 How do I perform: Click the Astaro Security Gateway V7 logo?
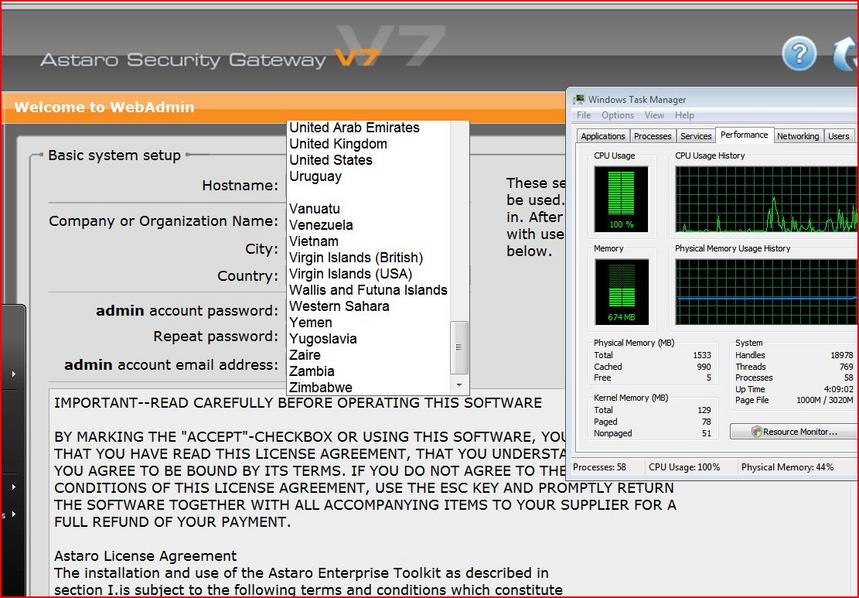[210, 59]
